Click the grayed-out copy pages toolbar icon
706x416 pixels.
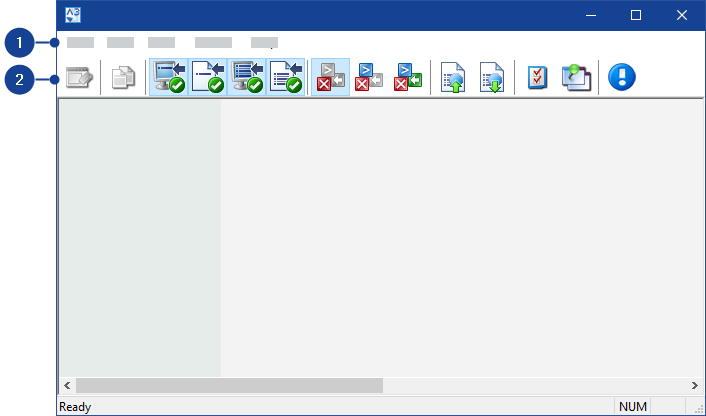(123, 78)
